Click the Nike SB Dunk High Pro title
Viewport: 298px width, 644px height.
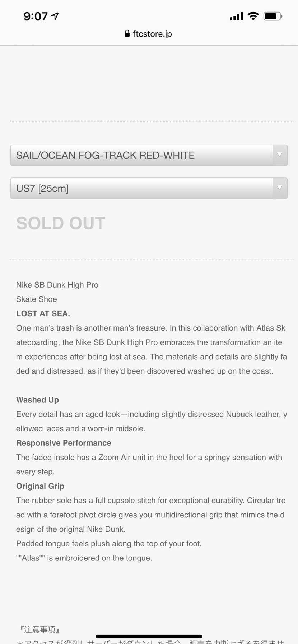tap(57, 285)
